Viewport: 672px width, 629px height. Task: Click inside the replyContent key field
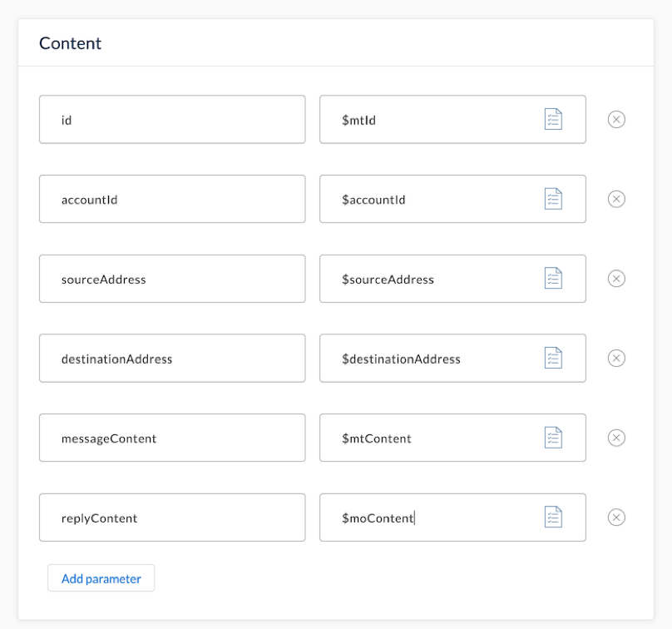(172, 517)
